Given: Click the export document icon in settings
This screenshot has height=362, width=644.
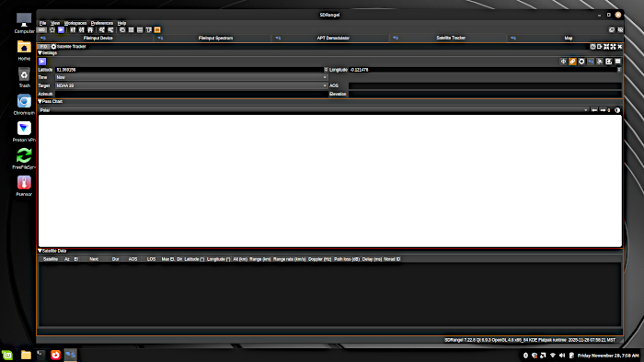Looking at the screenshot, I should 609,62.
